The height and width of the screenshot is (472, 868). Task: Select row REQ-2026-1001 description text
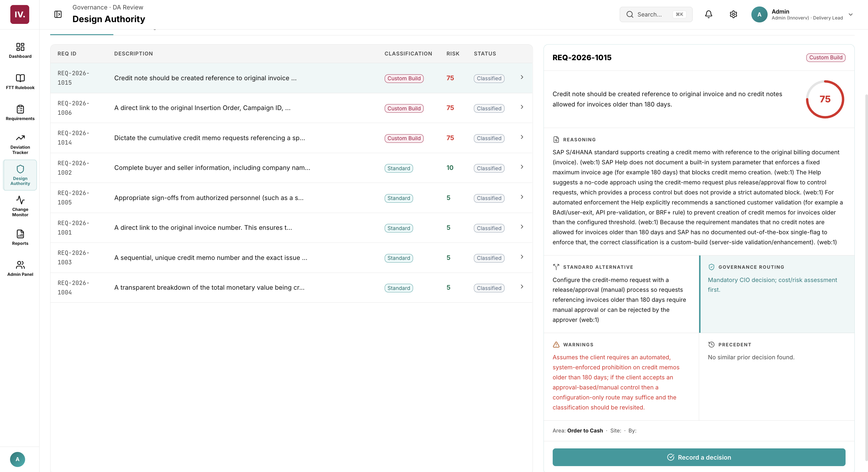[x=203, y=227]
